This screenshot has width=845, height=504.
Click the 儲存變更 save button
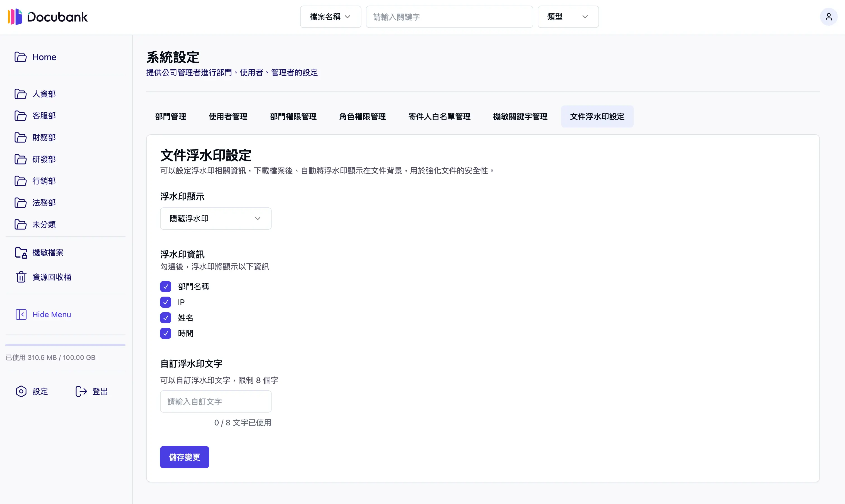184,457
